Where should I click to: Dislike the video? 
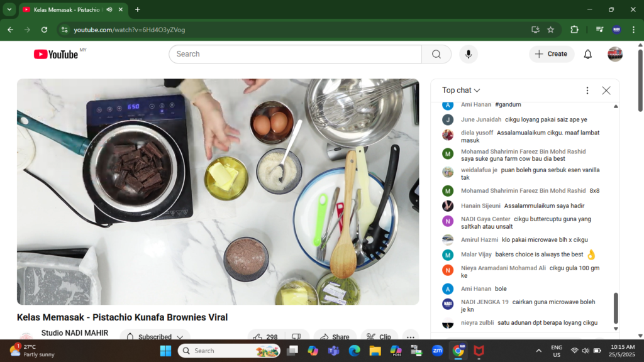297,337
